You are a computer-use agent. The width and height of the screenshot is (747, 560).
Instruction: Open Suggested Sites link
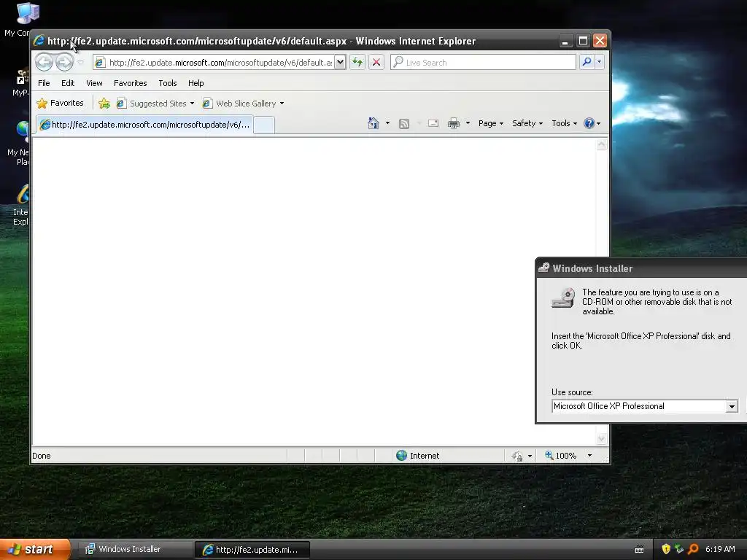pyautogui.click(x=156, y=104)
